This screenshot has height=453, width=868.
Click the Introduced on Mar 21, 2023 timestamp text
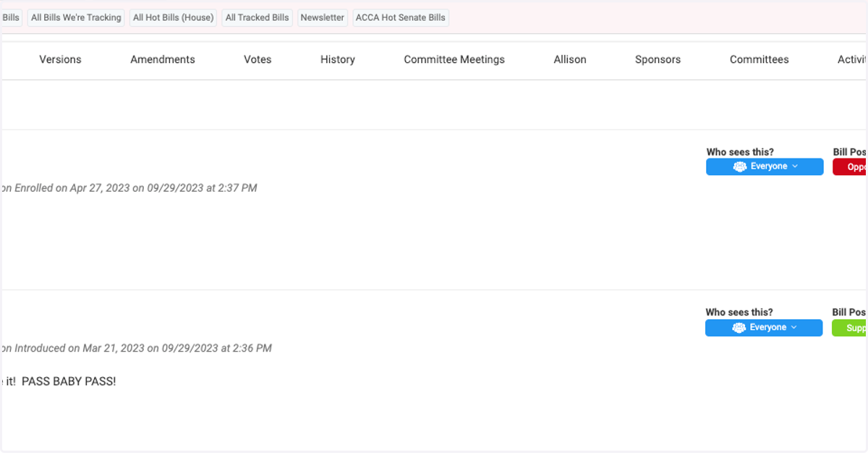click(x=136, y=348)
